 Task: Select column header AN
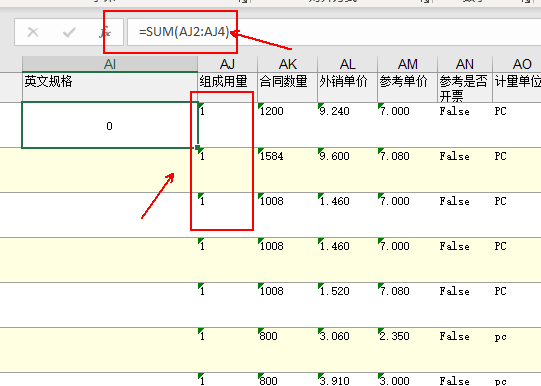[465, 64]
